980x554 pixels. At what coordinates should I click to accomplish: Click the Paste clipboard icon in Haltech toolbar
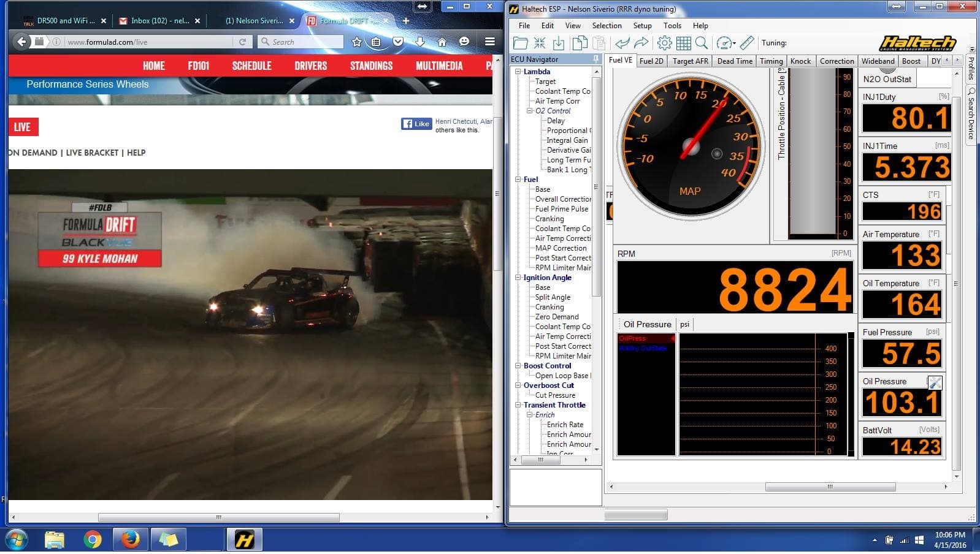click(599, 43)
